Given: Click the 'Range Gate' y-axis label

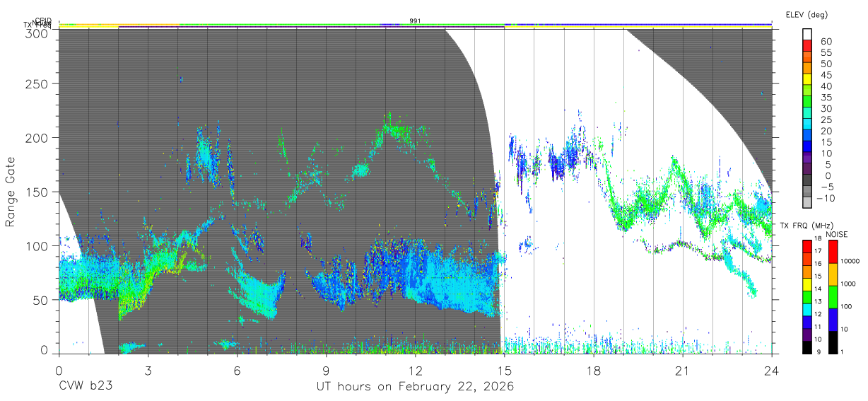Looking at the screenshot, I should pos(11,192).
